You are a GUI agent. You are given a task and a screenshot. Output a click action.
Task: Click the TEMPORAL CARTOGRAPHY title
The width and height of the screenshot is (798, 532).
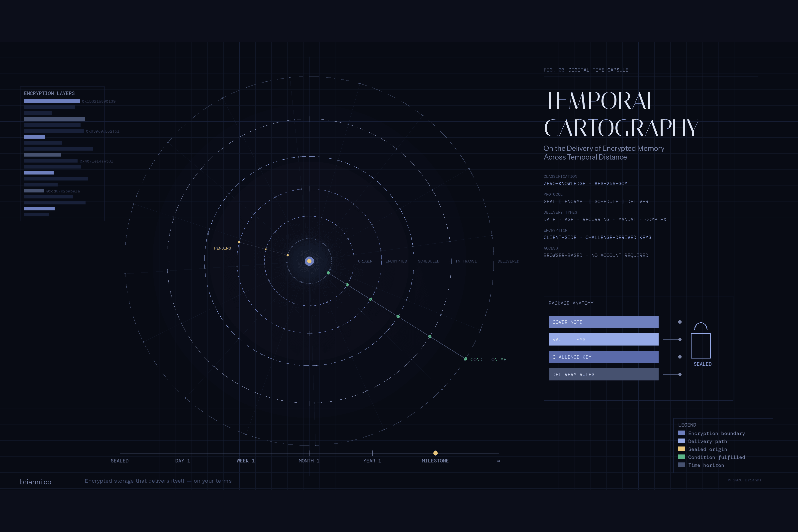click(x=621, y=114)
